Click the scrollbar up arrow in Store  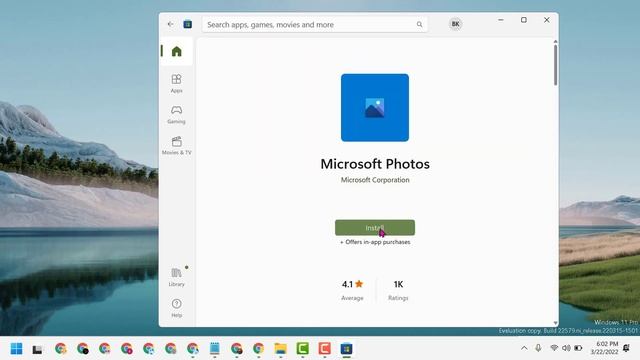pyautogui.click(x=555, y=42)
